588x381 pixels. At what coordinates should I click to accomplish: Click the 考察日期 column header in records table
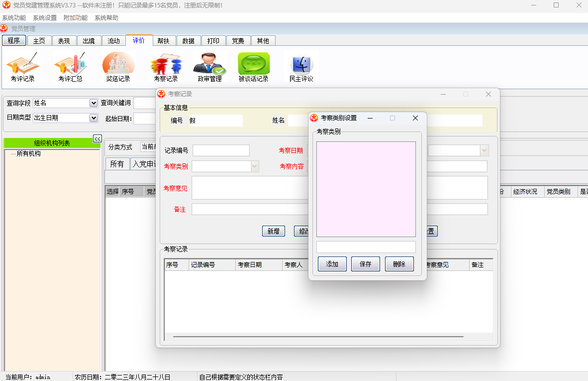pyautogui.click(x=259, y=264)
